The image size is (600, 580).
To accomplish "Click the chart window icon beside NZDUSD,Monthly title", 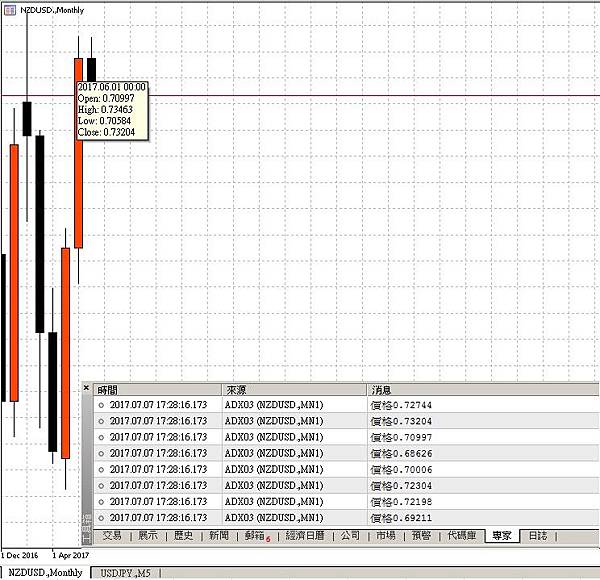I will (10, 10).
